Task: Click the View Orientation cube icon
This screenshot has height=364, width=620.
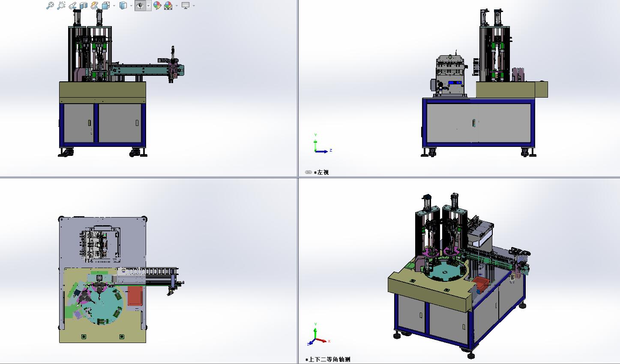Action: tap(106, 6)
